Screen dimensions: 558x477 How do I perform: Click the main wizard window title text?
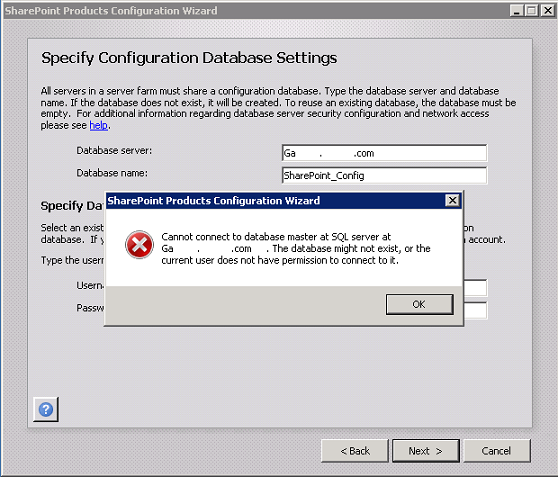[111, 11]
